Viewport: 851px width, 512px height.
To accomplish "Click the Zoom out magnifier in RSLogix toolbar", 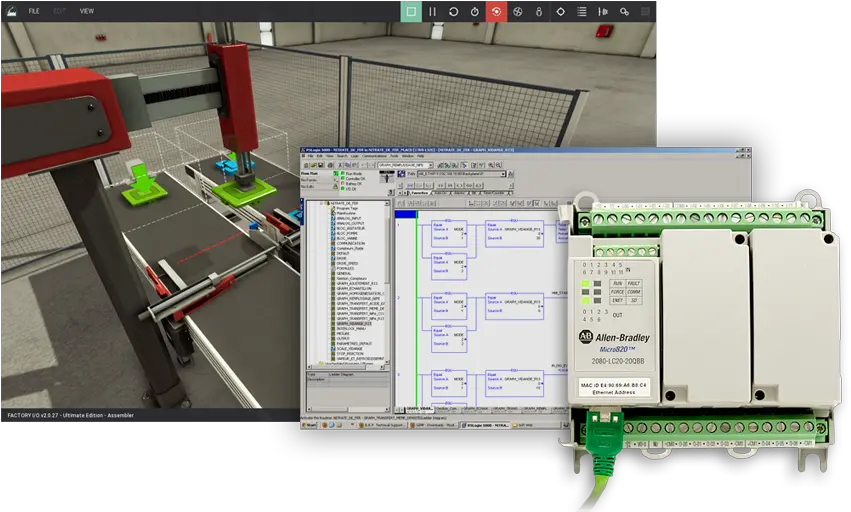I will click(499, 165).
